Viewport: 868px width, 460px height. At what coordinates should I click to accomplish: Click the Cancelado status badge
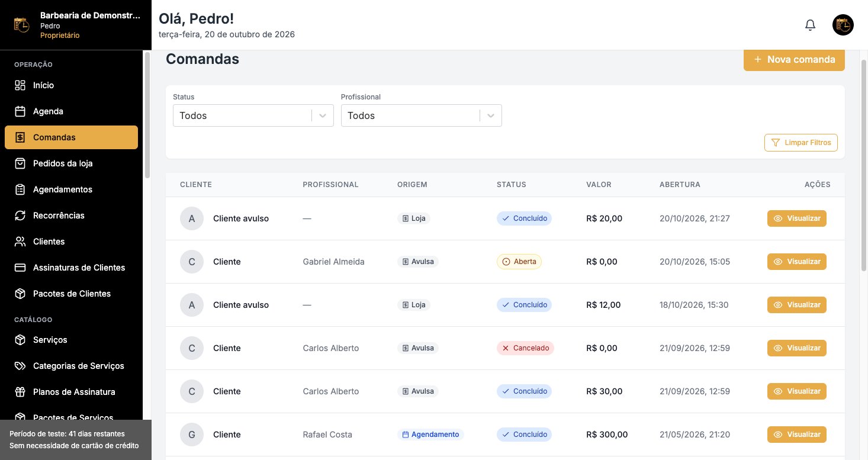click(x=525, y=348)
